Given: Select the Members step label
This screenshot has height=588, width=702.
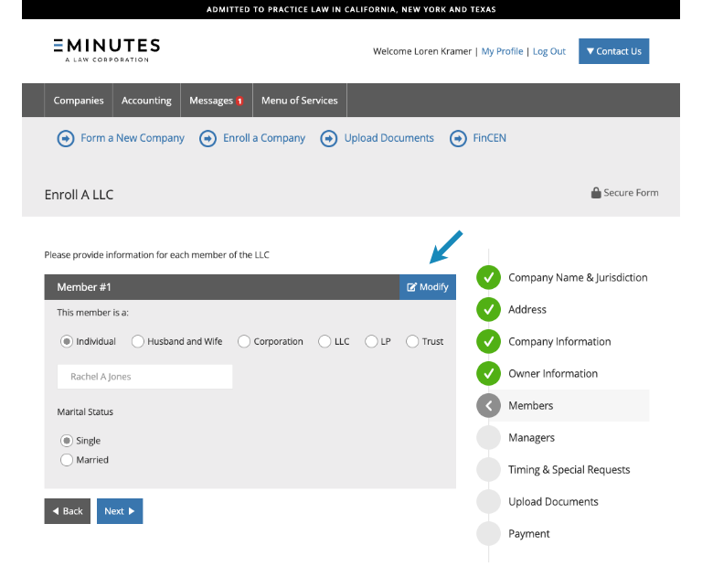Looking at the screenshot, I should pyautogui.click(x=530, y=406).
